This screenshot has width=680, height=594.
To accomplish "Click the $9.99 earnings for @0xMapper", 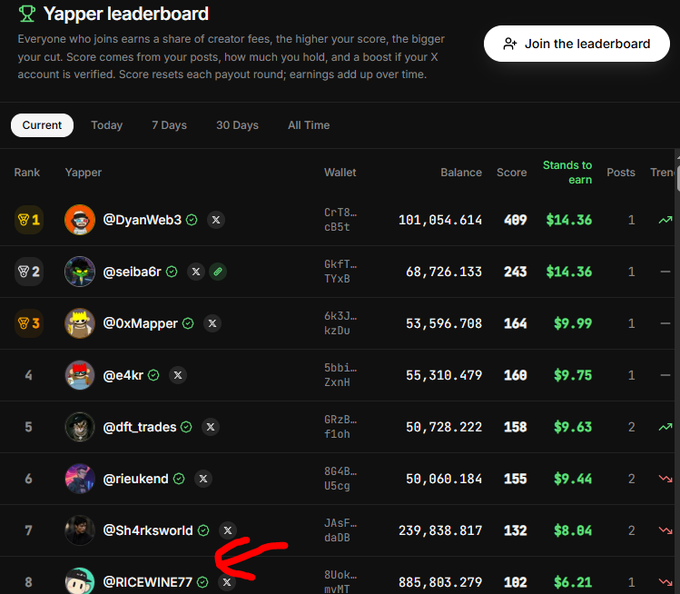I will pos(572,323).
